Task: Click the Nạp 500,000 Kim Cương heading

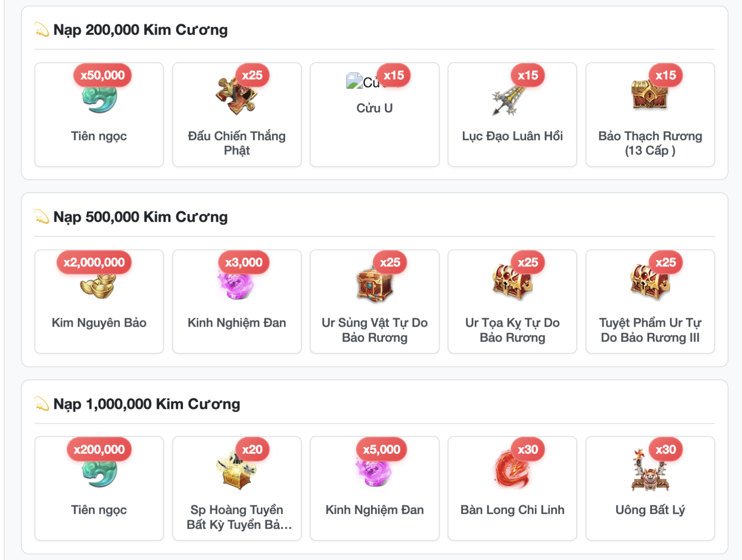Action: point(140,217)
